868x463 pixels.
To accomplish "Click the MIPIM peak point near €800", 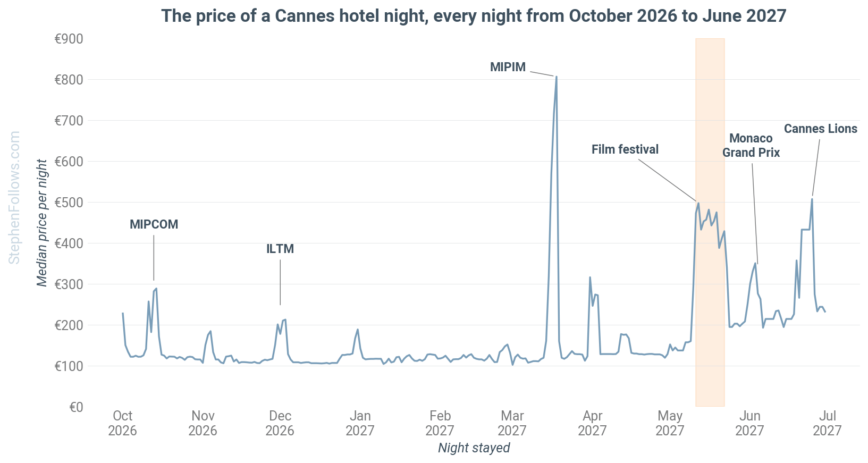I will pos(557,77).
